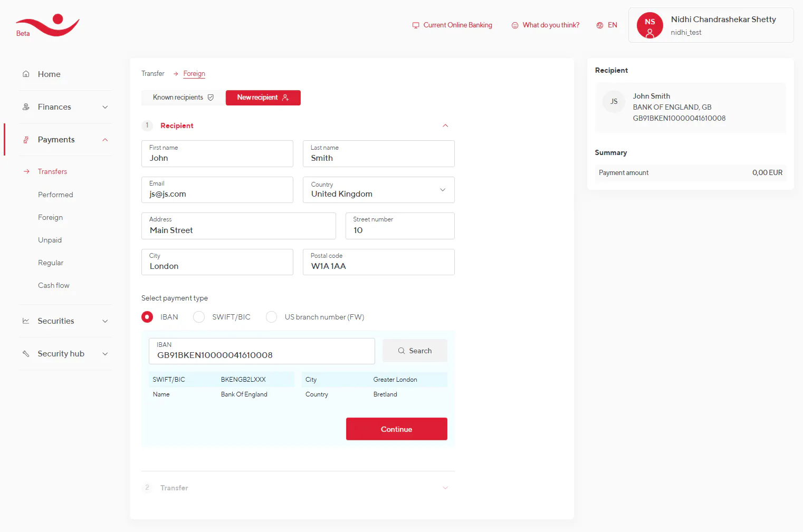Switch to New recipient tab

click(263, 98)
